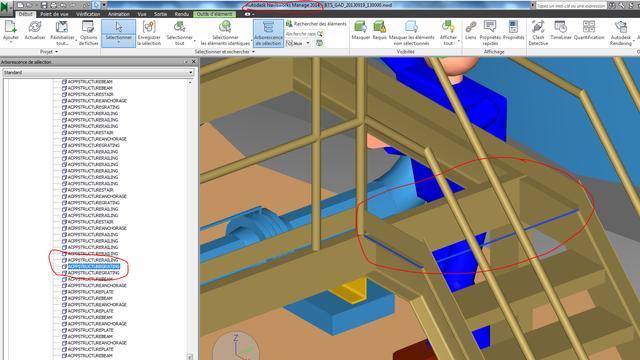Expand the Projet panel dropdown
The height and width of the screenshot is (360, 640).
(x=56, y=52)
